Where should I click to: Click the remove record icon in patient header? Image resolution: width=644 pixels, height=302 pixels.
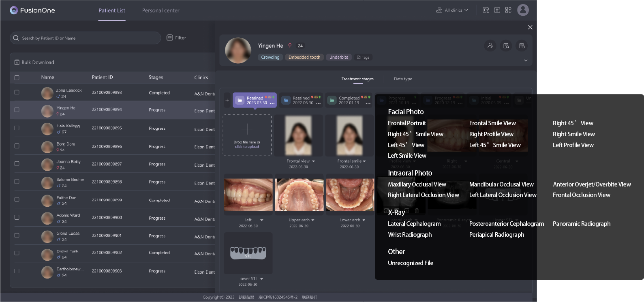(x=522, y=46)
